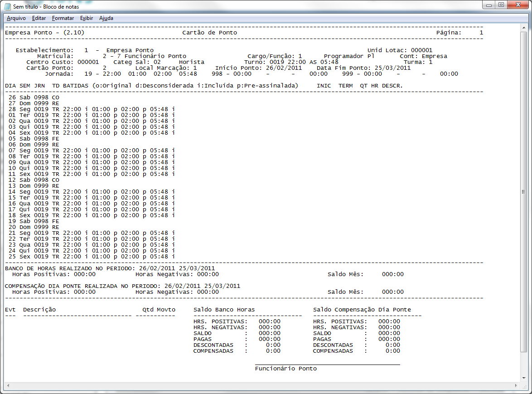Click the 'Unid Lotac: 000001' text

tap(400, 50)
